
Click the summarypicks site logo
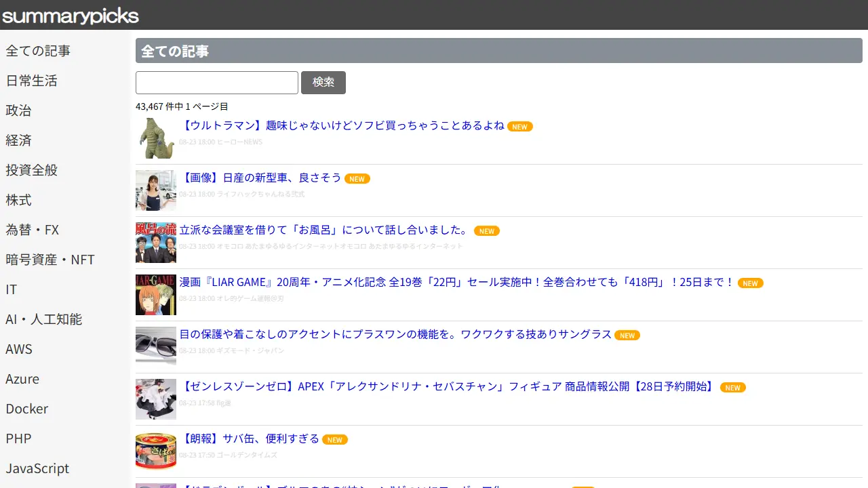click(71, 16)
